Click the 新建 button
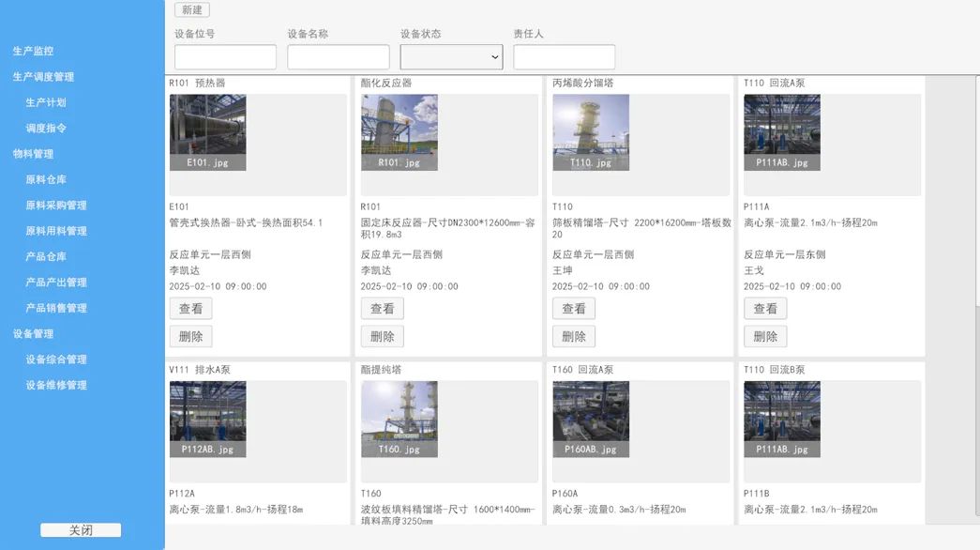Image resolution: width=980 pixels, height=550 pixels. 192,10
